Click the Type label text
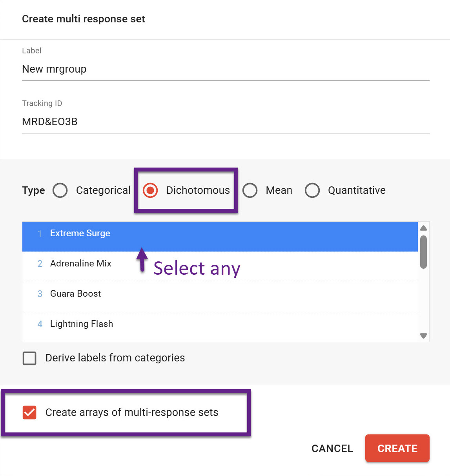The height and width of the screenshot is (476, 450). point(33,190)
